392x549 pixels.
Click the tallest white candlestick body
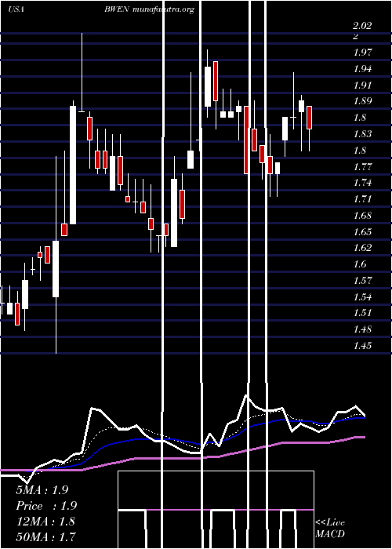tap(73, 165)
